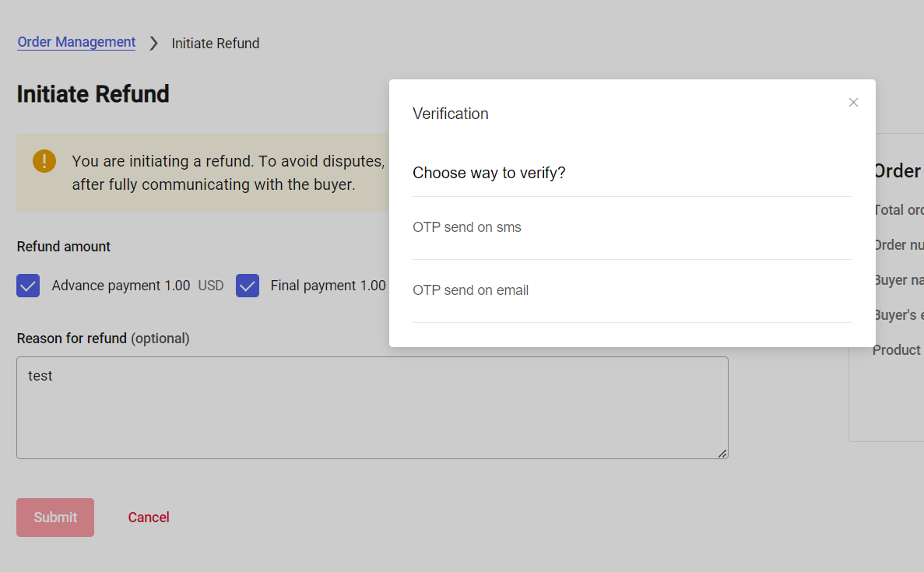Screen dimensions: 924x572
Task: Uncheck the Advance payment 1.00 USD checkbox
Action: pyautogui.click(x=28, y=286)
